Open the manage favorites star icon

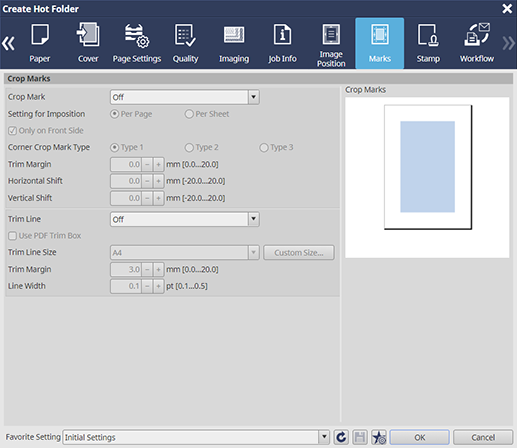pos(379,437)
